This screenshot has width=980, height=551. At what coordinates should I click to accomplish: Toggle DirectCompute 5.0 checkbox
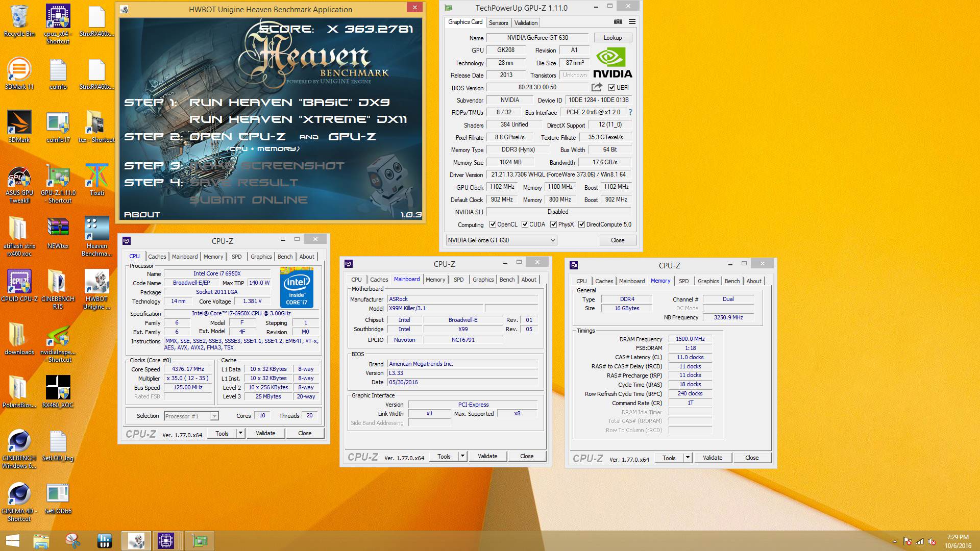(x=581, y=224)
